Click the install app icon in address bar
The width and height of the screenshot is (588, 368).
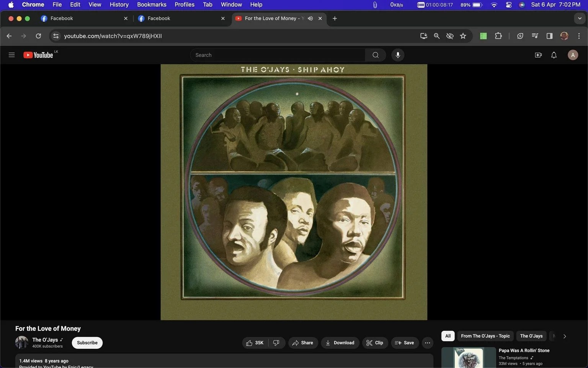pos(424,36)
